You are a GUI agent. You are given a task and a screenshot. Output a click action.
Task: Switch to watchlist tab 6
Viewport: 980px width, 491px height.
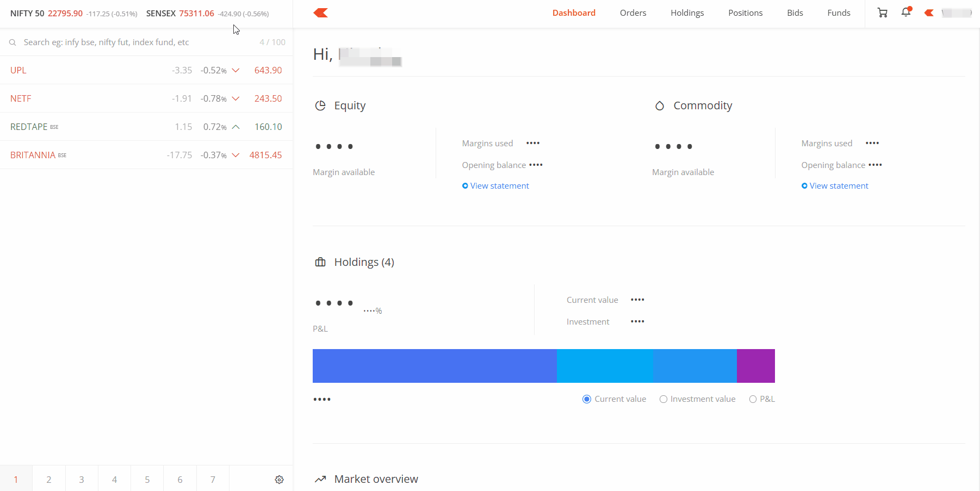click(x=180, y=478)
